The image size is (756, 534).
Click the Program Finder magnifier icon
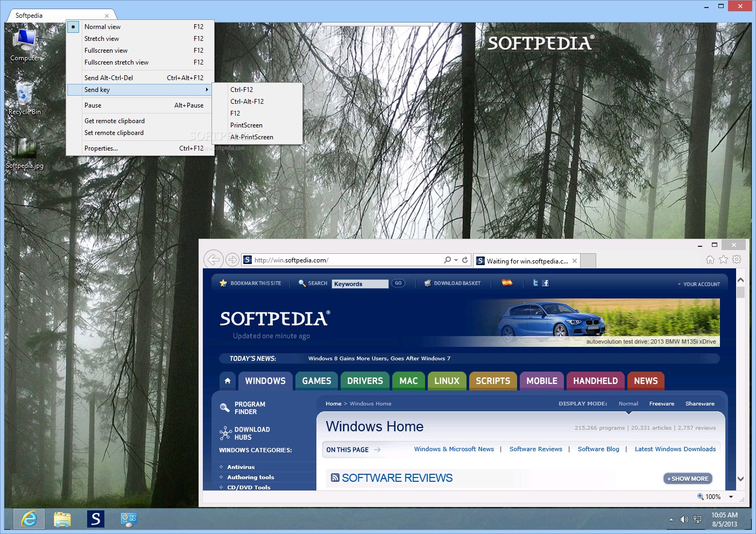click(225, 408)
